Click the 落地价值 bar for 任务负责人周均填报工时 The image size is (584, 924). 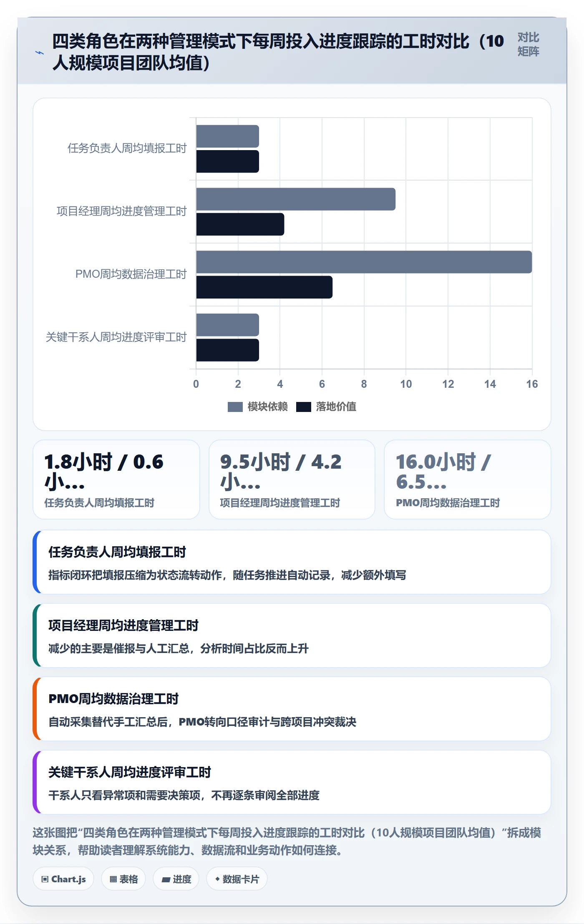point(228,161)
